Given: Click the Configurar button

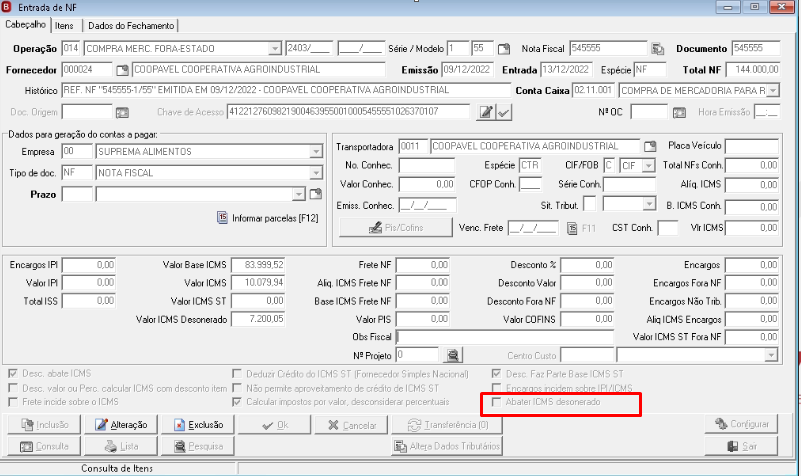Looking at the screenshot, I should click(741, 424).
